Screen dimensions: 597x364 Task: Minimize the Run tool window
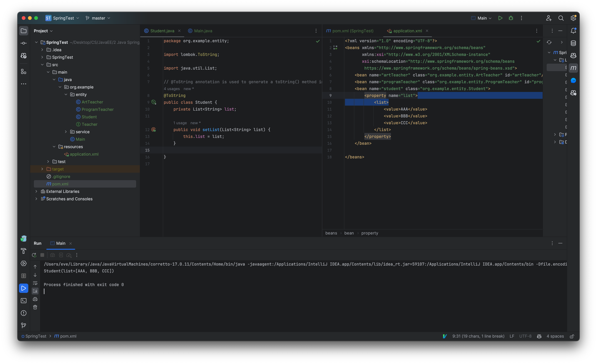[560, 243]
